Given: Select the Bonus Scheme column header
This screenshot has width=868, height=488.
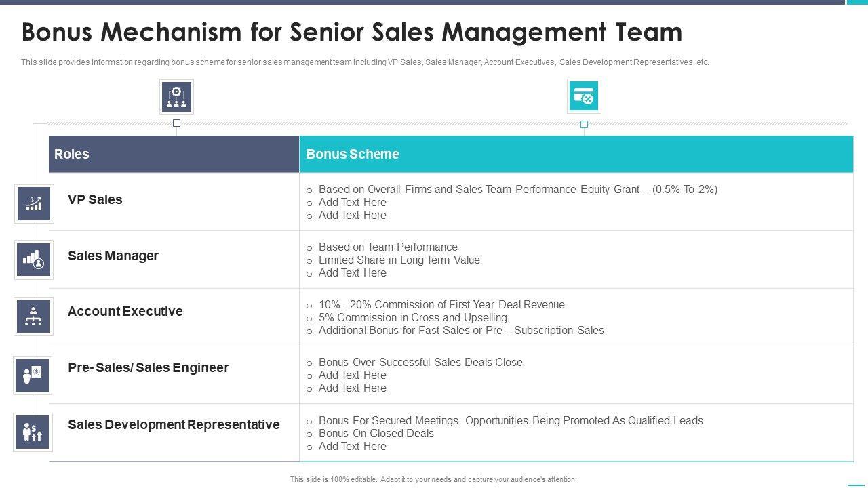Looking at the screenshot, I should pyautogui.click(x=353, y=154).
